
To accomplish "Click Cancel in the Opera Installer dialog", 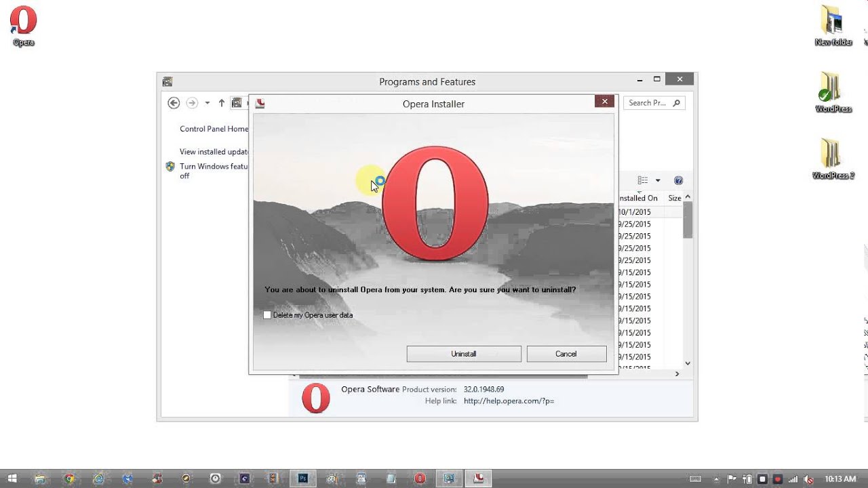I will (566, 354).
